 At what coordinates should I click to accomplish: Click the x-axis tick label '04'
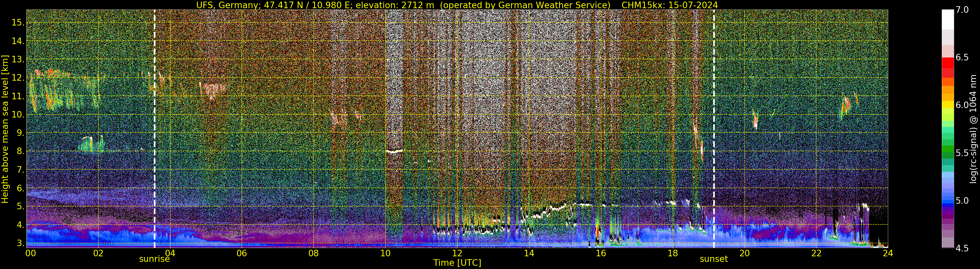click(170, 253)
